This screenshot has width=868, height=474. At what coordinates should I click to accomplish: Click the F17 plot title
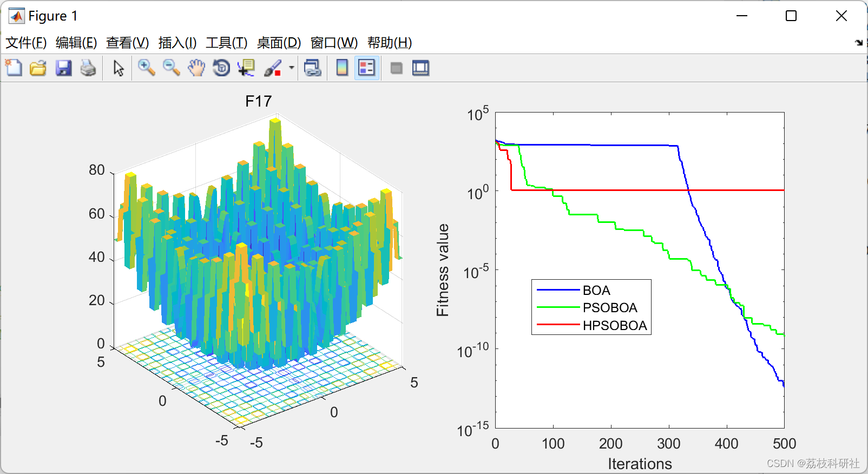[259, 101]
